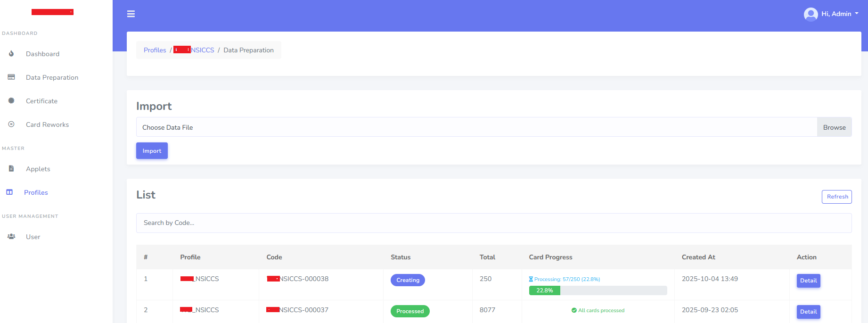
Task: Click the Certificate badge icon
Action: coord(11,101)
